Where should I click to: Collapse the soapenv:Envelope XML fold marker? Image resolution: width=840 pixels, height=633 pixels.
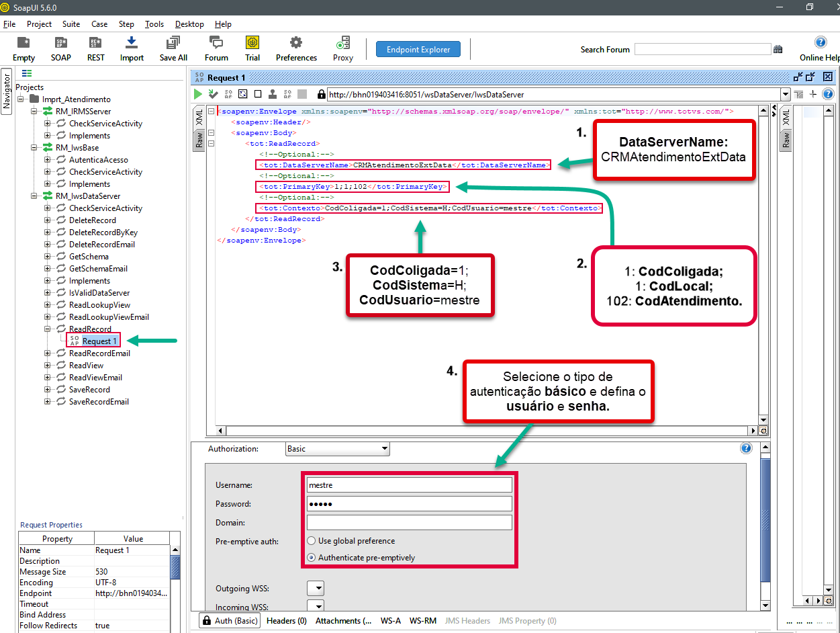click(x=212, y=112)
